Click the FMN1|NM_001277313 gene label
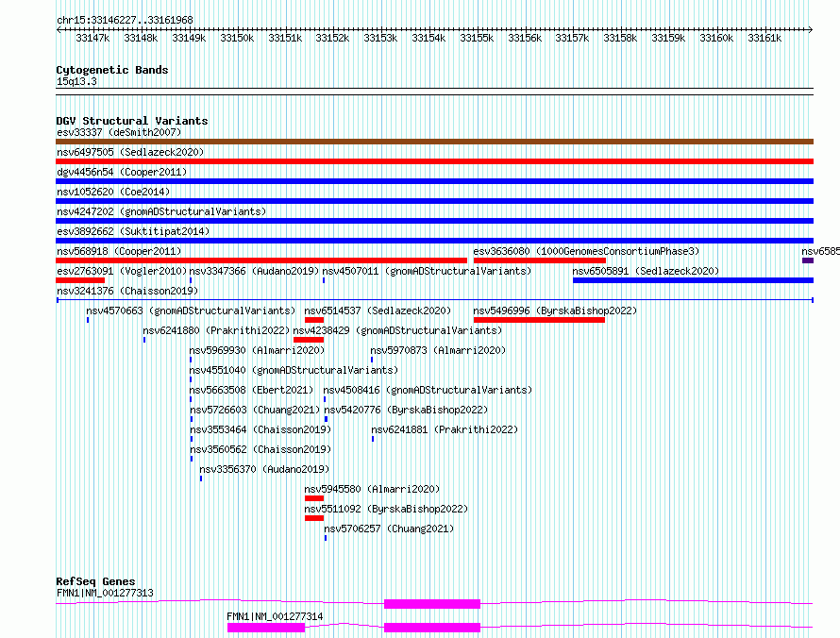The height and width of the screenshot is (638, 840). [x=105, y=593]
